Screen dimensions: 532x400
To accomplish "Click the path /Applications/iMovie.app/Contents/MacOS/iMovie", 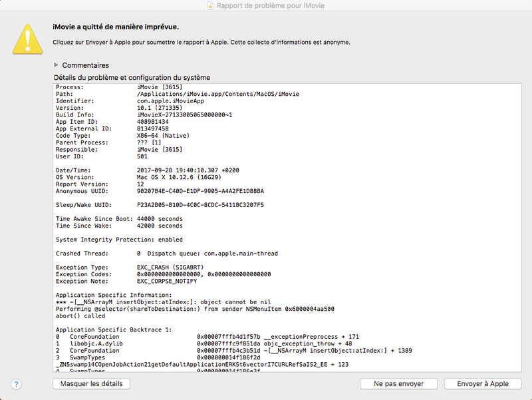I will pyautogui.click(x=218, y=94).
